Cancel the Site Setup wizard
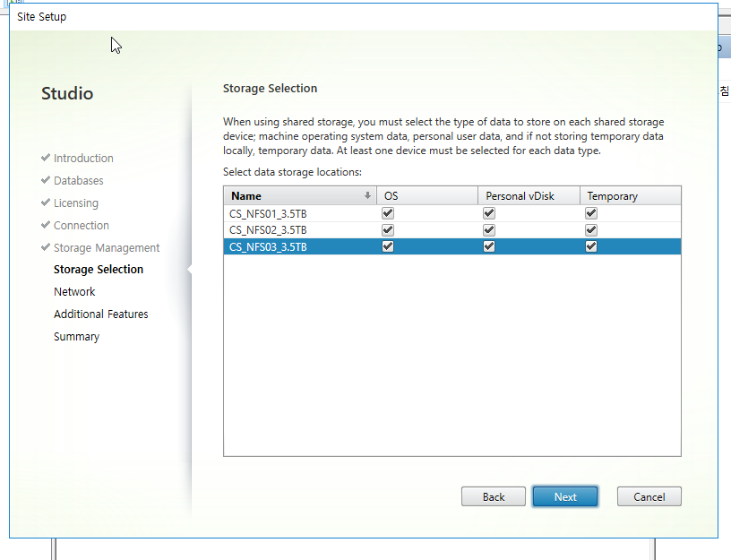Image resolution: width=731 pixels, height=560 pixels. (649, 497)
